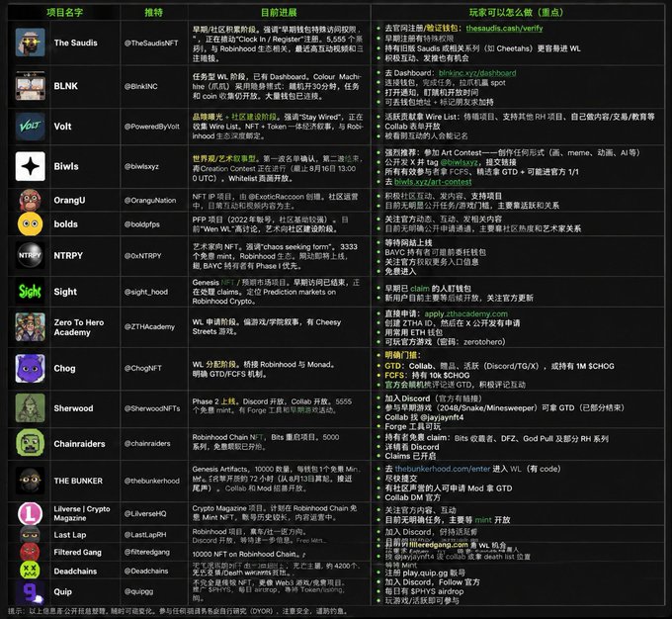Click the 推特 column header
The image size is (672, 619).
(x=153, y=13)
